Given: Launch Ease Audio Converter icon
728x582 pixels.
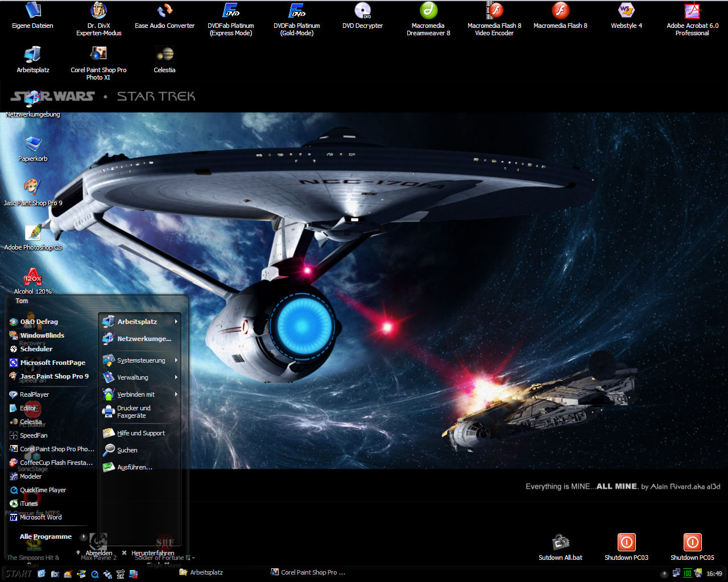Looking at the screenshot, I should 165,11.
